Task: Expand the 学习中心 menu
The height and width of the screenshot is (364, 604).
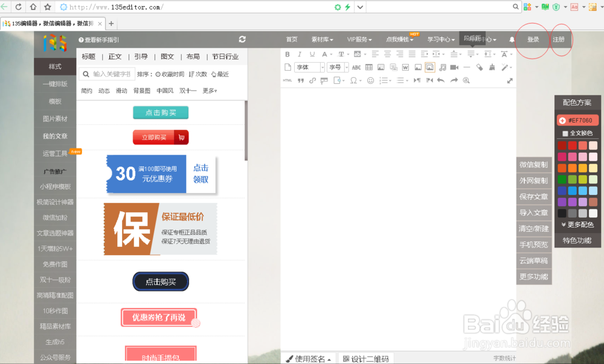Action: [x=441, y=40]
